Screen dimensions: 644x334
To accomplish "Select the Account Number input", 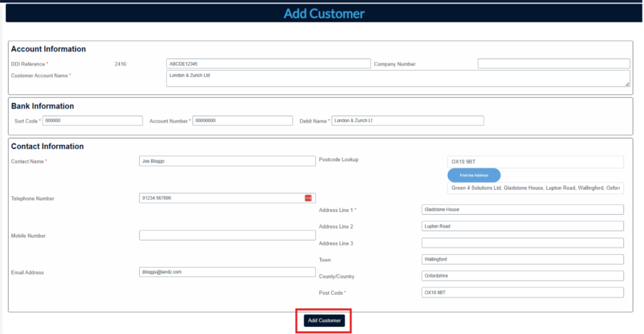I will (x=242, y=121).
